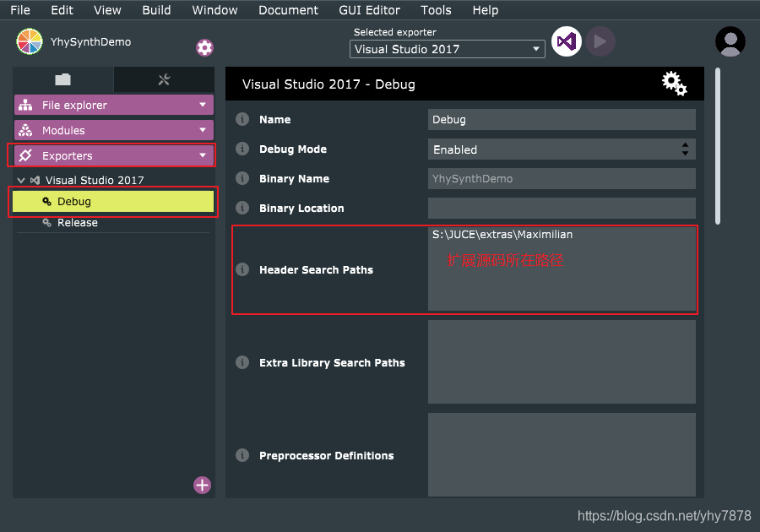The height and width of the screenshot is (532, 760).
Task: Switch to the build tools wrench tab
Action: [164, 79]
